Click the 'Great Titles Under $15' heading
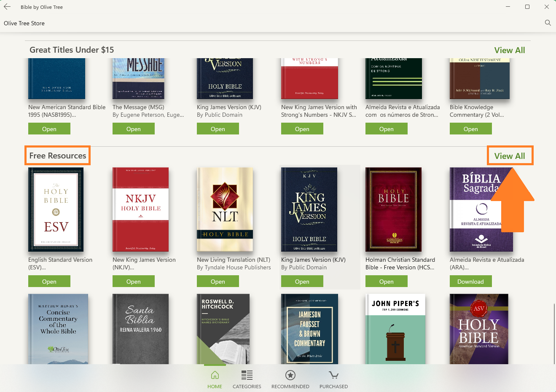The image size is (556, 392). [72, 50]
